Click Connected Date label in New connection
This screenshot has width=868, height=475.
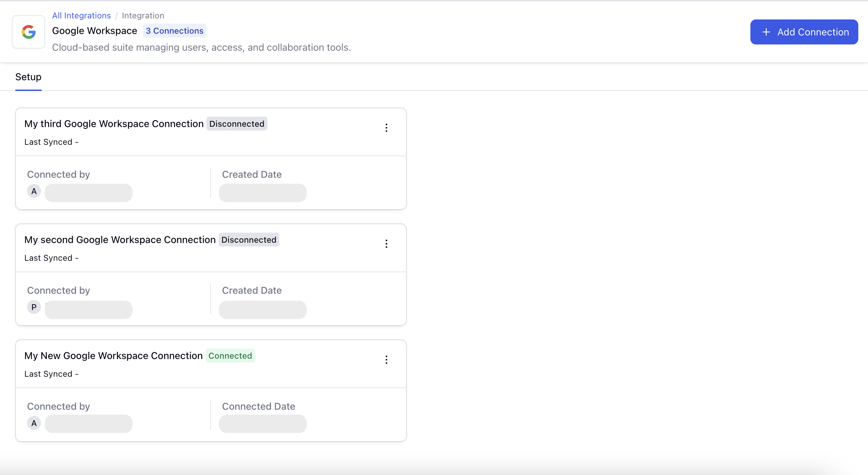click(x=258, y=406)
